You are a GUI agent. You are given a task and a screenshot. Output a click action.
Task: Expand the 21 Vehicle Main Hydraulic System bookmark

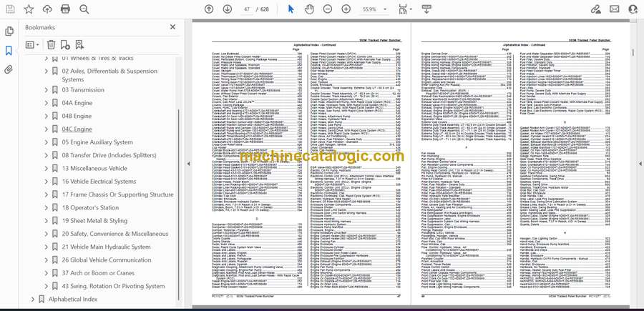point(46,247)
